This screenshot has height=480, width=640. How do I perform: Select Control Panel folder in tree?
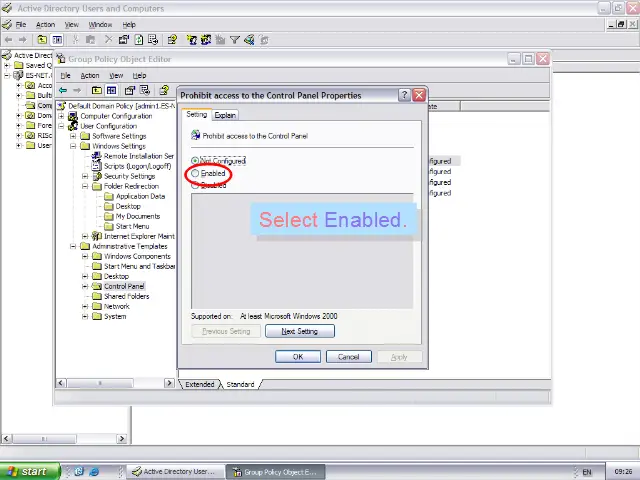124,286
